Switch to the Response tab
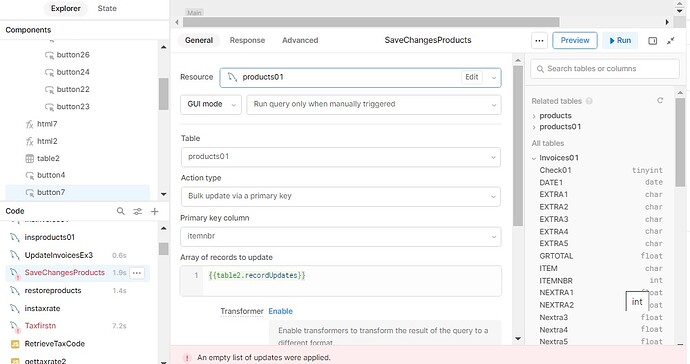The width and height of the screenshot is (690, 364). click(x=247, y=40)
